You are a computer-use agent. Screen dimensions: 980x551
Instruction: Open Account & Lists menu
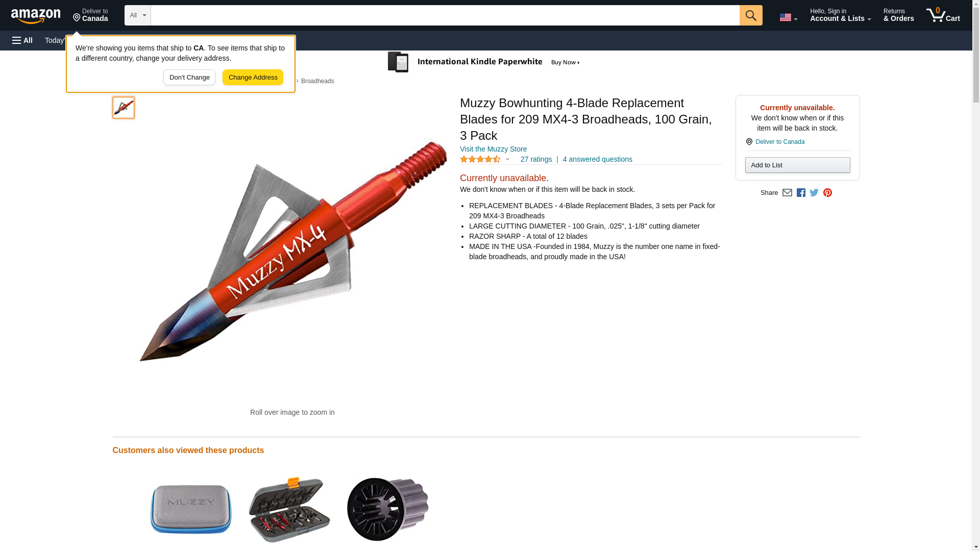coord(840,15)
